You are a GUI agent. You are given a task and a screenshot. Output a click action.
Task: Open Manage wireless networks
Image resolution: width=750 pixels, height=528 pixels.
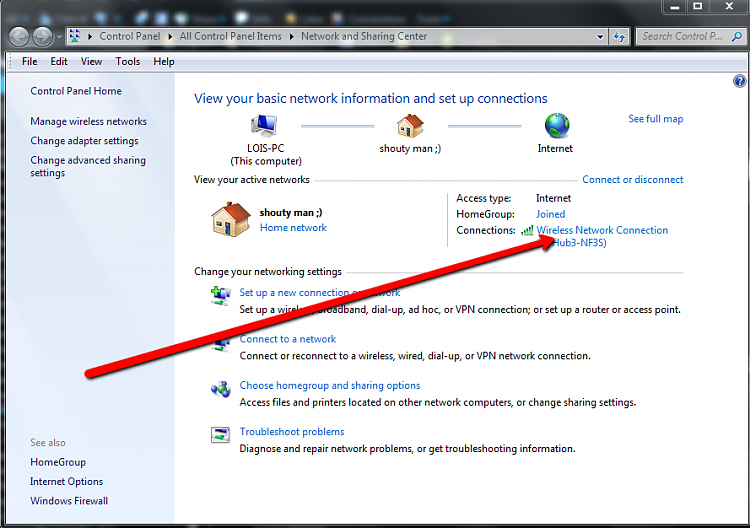point(88,121)
